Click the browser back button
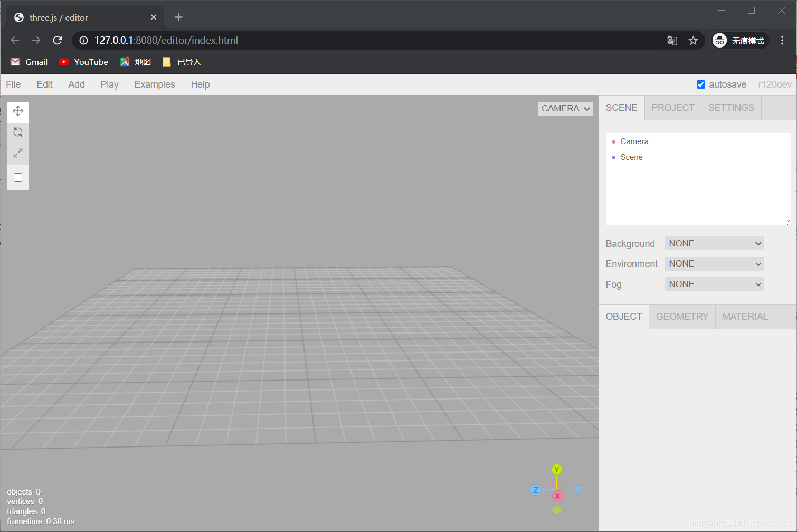 [15, 40]
